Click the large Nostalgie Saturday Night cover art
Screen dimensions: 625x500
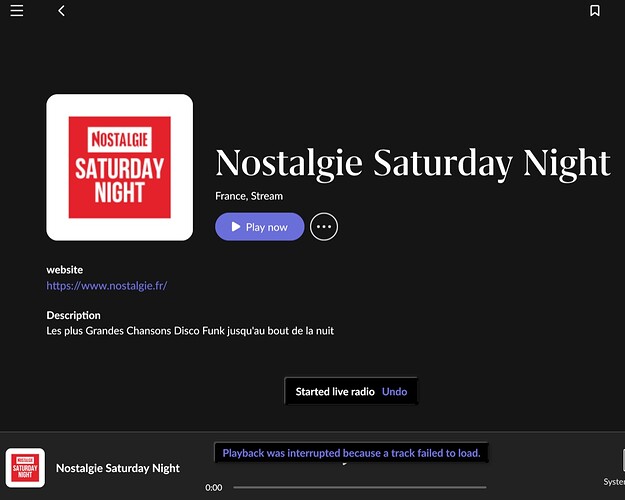tap(120, 167)
